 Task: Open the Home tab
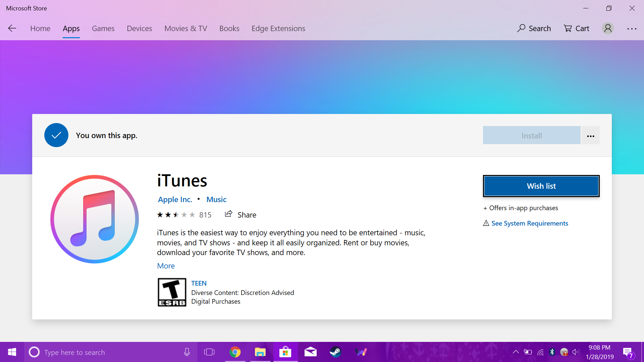point(40,28)
